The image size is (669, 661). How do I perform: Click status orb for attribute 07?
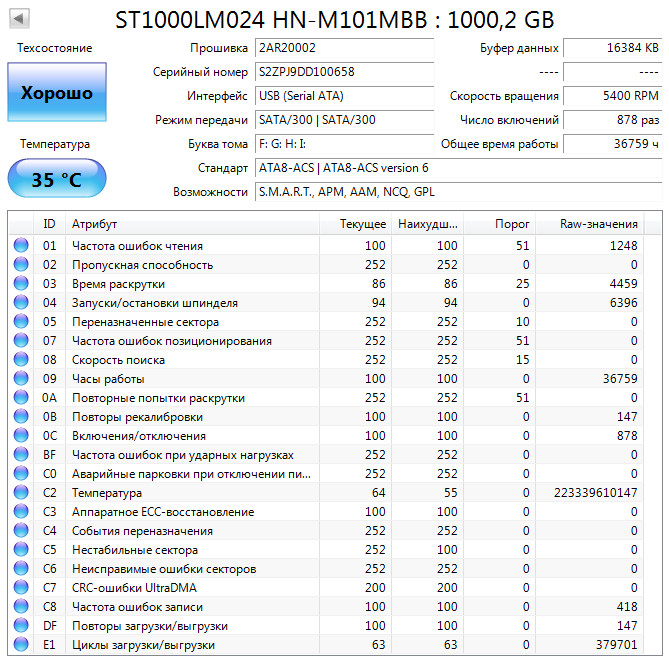click(x=21, y=341)
